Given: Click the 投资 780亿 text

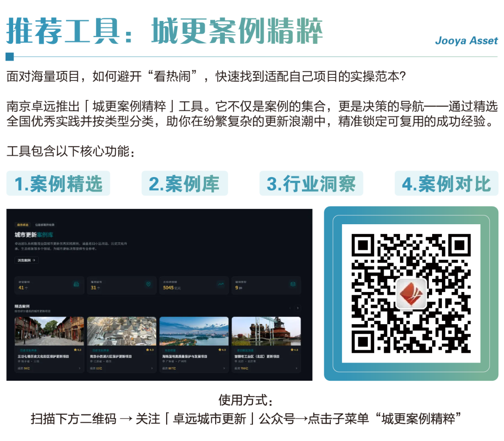Looking at the screenshot, I should [x=241, y=368].
